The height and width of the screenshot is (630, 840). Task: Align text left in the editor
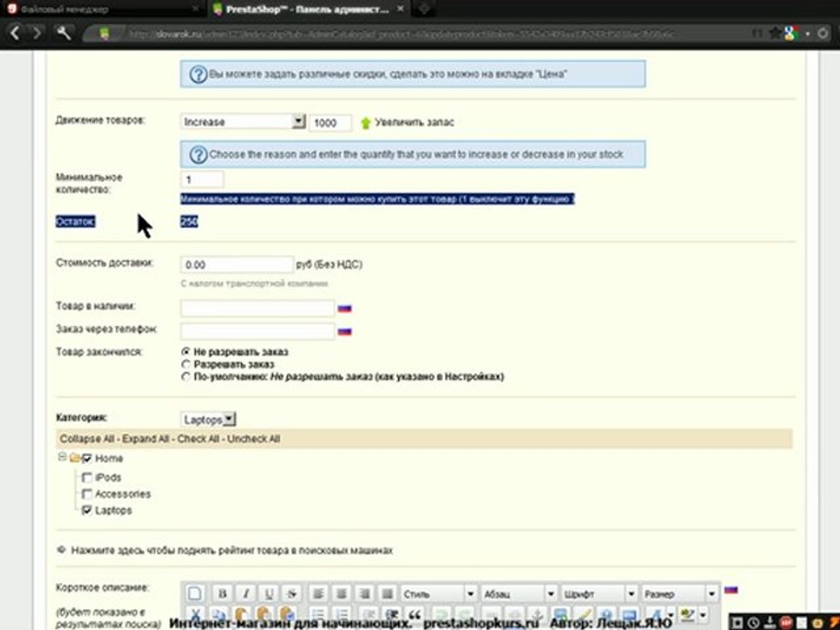[318, 593]
